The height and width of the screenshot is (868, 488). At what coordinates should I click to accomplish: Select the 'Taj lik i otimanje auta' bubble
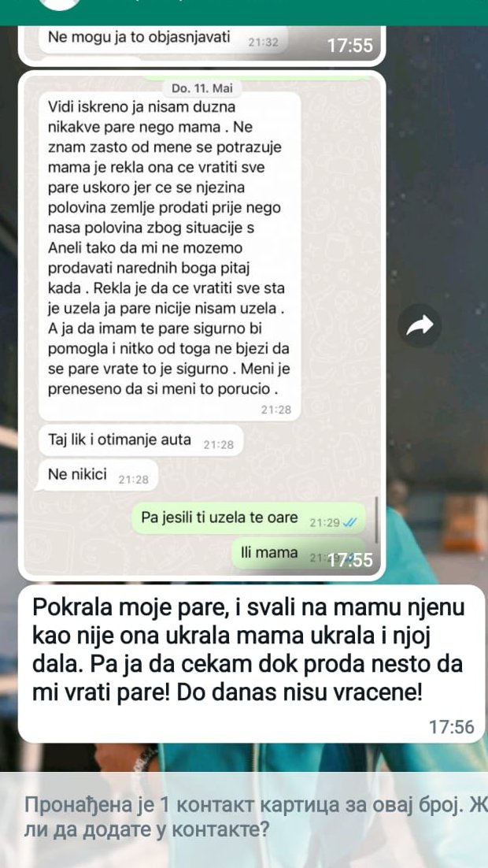point(141,440)
